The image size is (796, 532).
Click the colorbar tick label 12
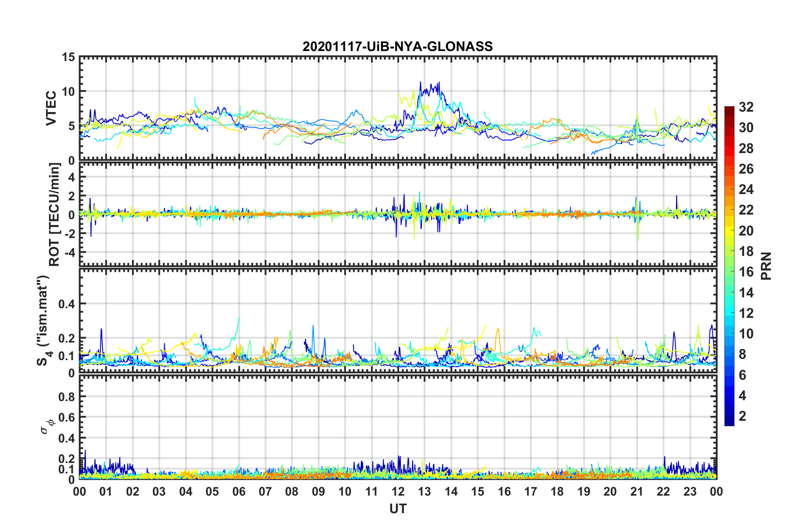[x=746, y=313]
